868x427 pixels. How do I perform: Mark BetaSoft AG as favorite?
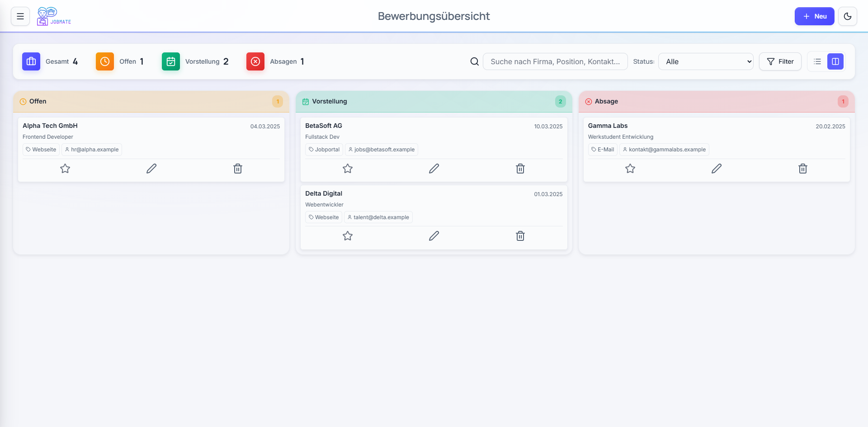pos(348,169)
